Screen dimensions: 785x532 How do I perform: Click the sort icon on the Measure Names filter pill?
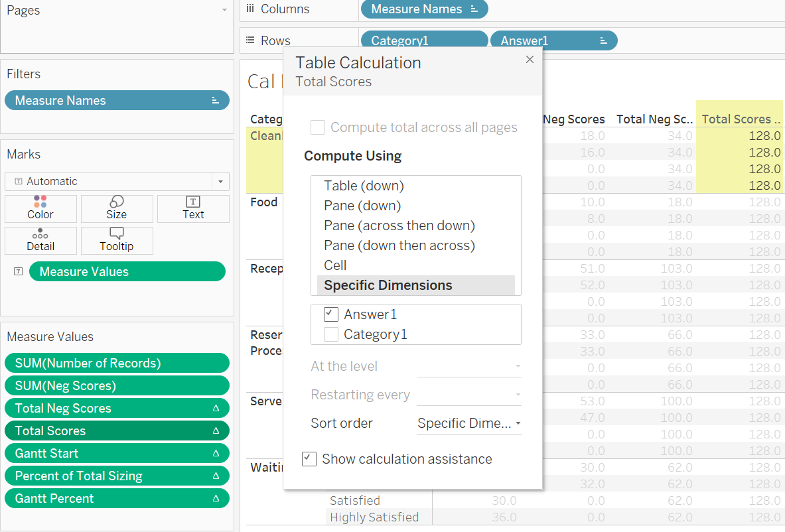click(214, 100)
